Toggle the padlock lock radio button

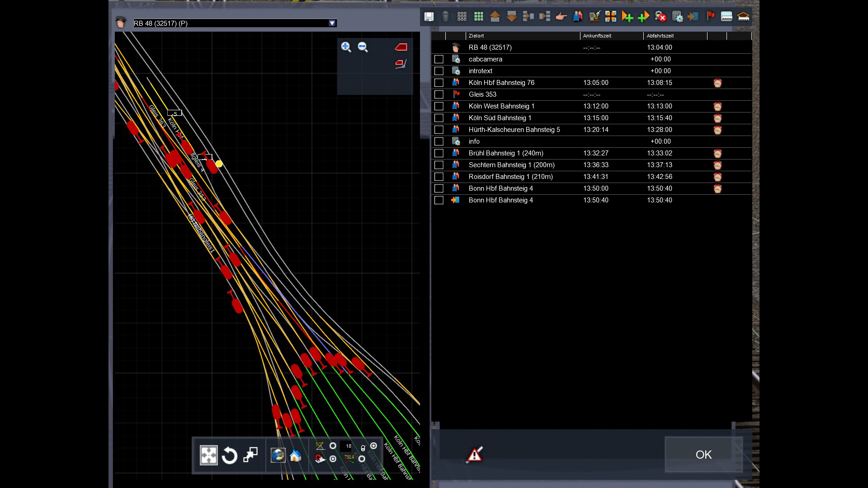(373, 446)
